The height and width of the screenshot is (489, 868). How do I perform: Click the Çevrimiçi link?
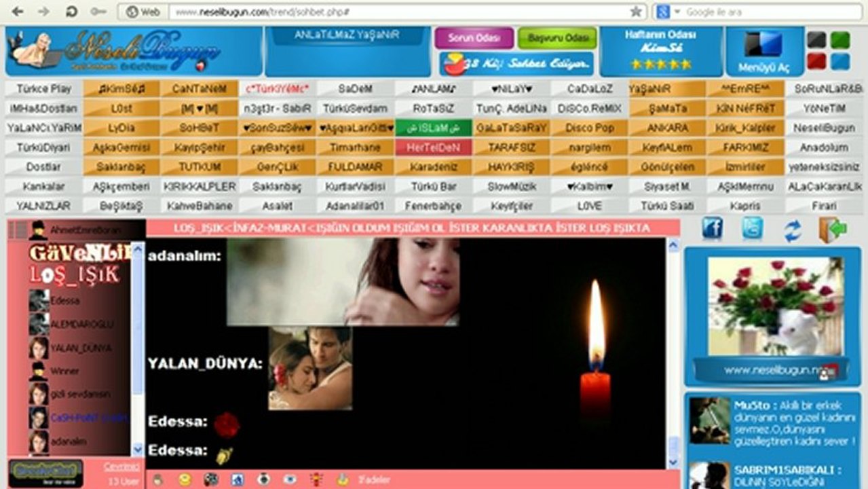click(x=122, y=467)
